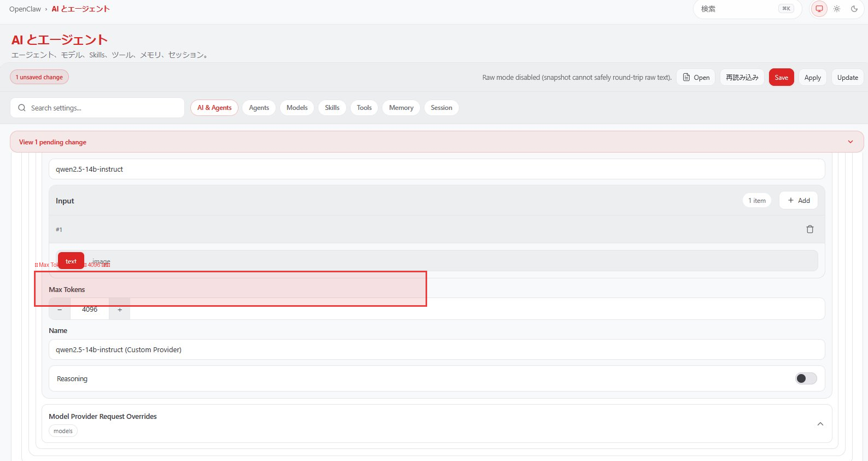
Task: Select the image input type option
Action: point(101,261)
